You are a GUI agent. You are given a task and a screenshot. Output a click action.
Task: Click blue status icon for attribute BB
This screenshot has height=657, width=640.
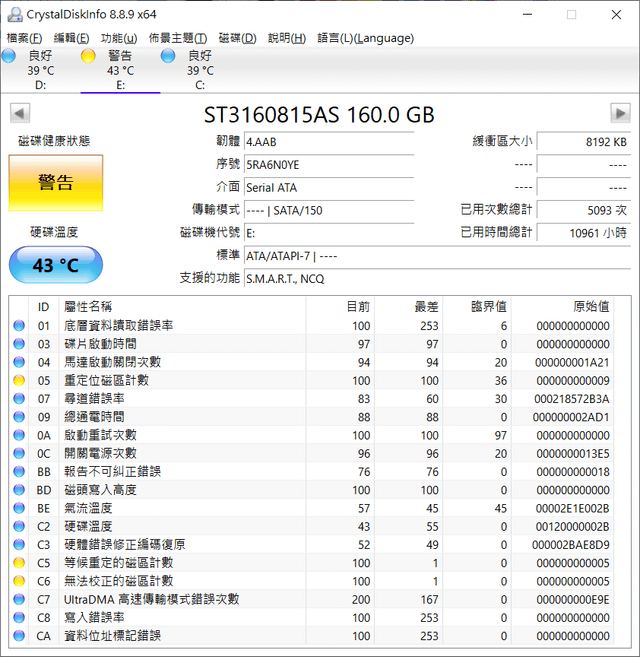coord(19,472)
